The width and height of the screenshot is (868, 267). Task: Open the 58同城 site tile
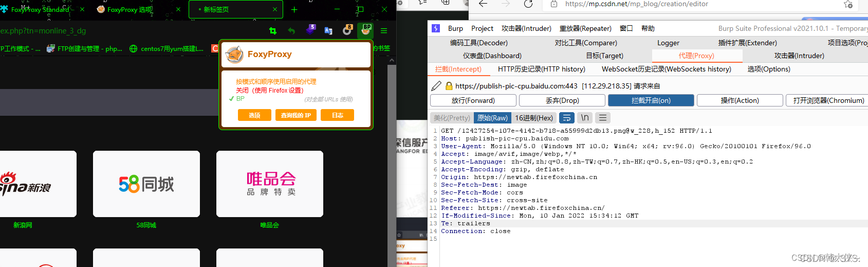click(x=146, y=184)
